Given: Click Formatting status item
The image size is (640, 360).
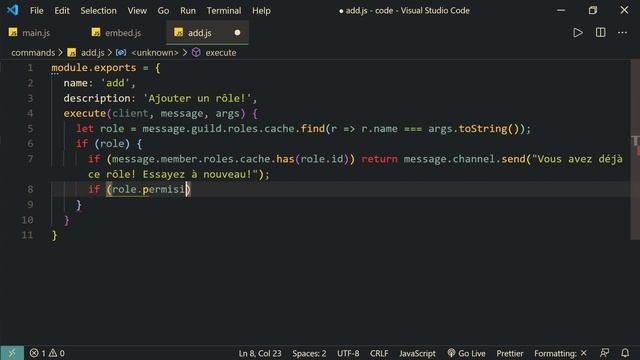Looking at the screenshot, I should [x=560, y=353].
